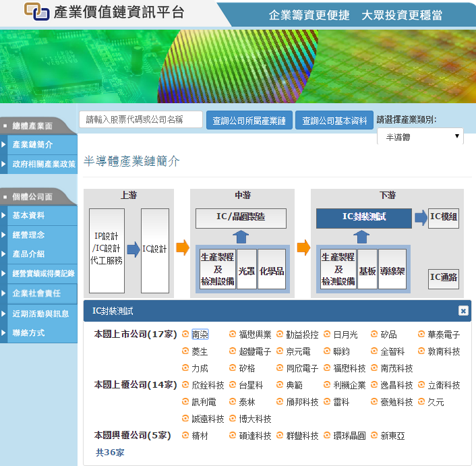Open company link 環球晶圓
This screenshot has width=476, height=466.
pyautogui.click(x=349, y=436)
